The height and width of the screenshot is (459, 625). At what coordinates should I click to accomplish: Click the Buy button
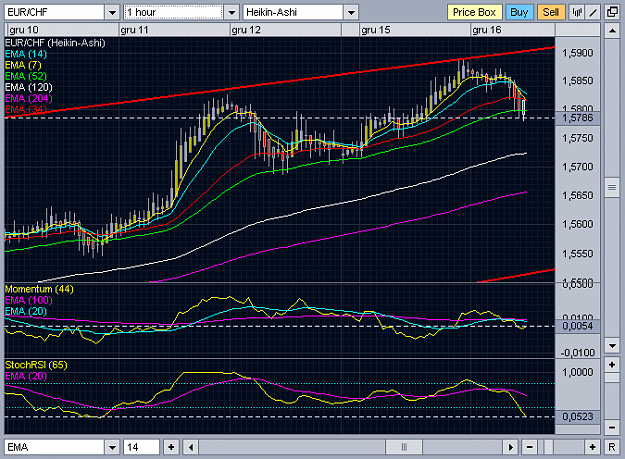pyautogui.click(x=519, y=12)
